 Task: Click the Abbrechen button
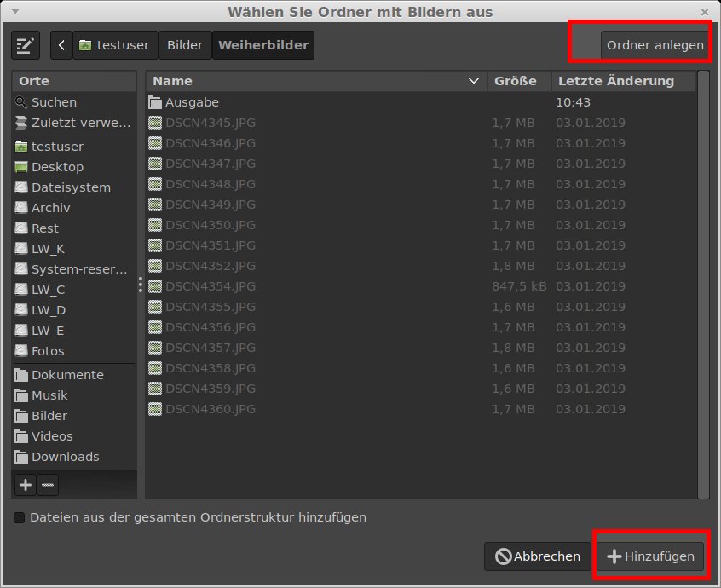pos(537,556)
